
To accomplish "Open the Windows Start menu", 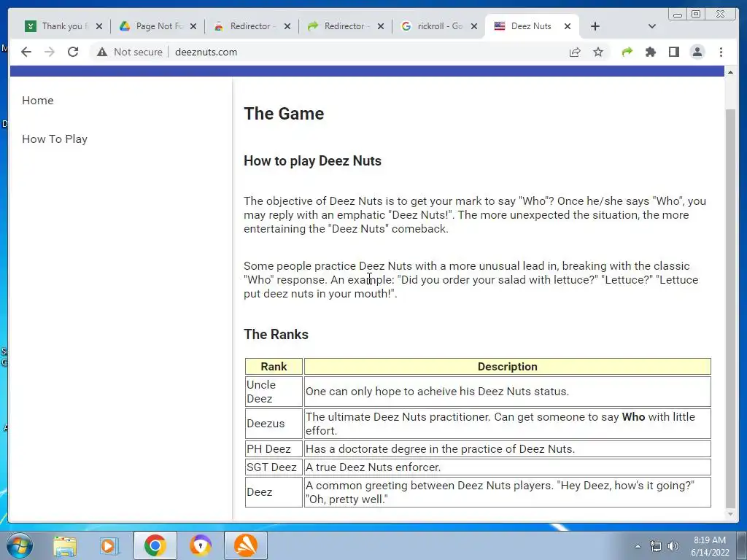I will click(x=19, y=545).
